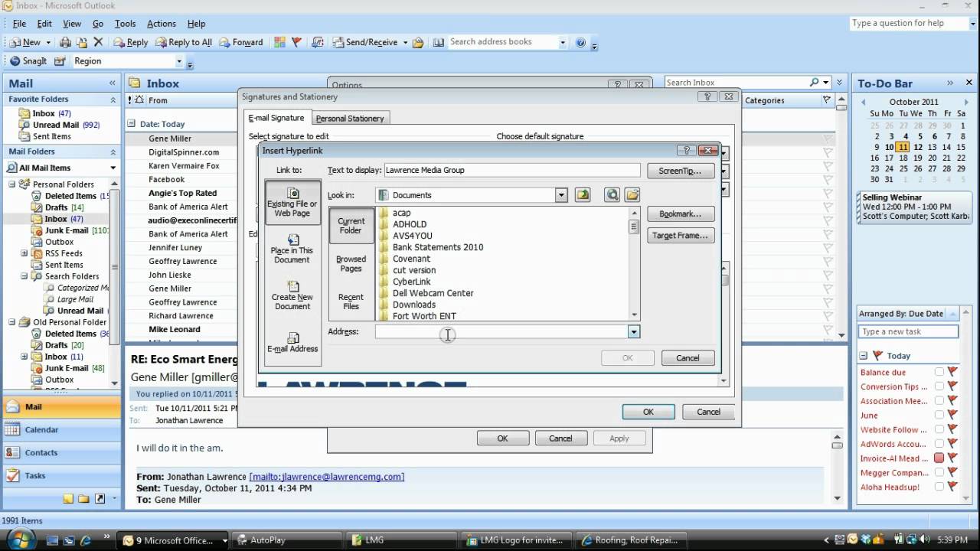Select E-mail Address link type
Viewport: 980px width, 551px height.
tap(292, 342)
